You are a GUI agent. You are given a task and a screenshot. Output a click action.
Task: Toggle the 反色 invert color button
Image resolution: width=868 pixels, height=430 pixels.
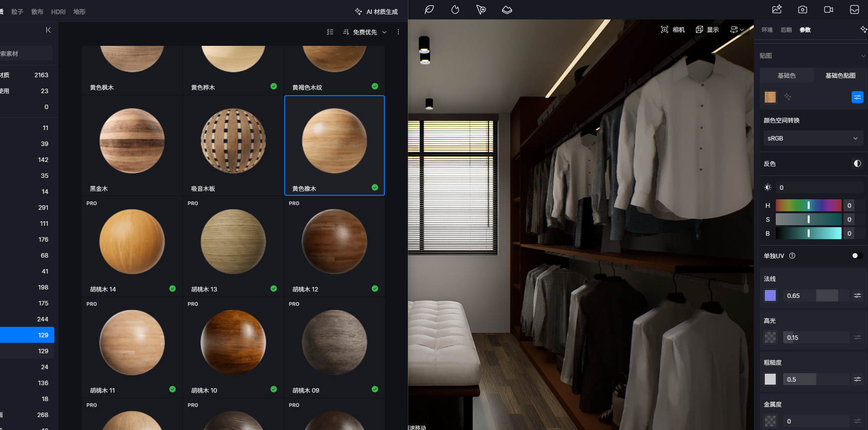click(857, 163)
